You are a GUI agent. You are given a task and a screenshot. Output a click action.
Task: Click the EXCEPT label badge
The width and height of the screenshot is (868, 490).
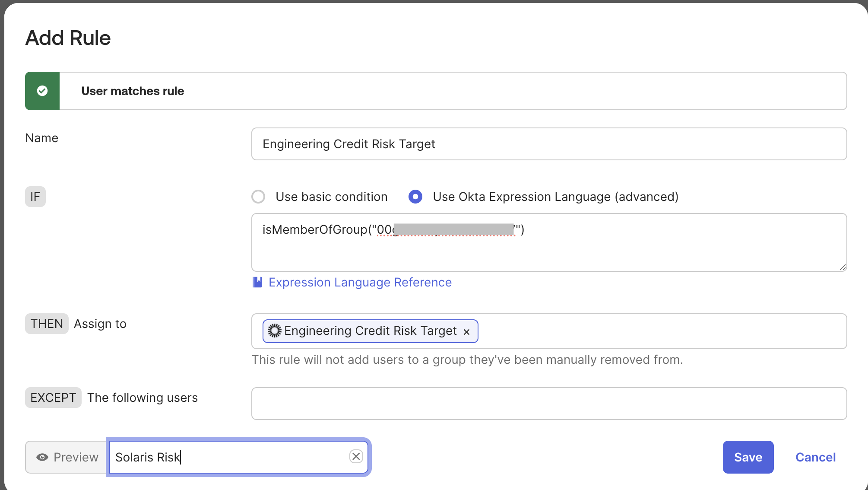pyautogui.click(x=53, y=398)
